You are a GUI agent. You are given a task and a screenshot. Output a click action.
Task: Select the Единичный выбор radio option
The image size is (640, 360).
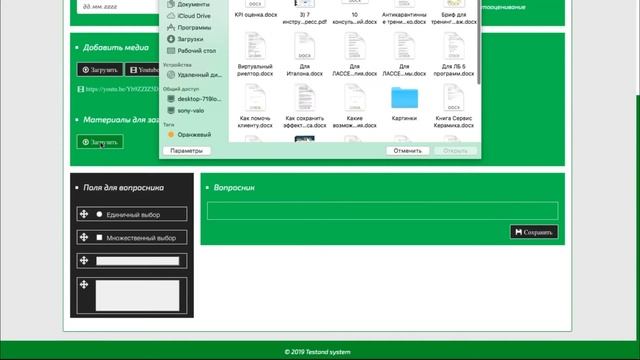point(99,214)
